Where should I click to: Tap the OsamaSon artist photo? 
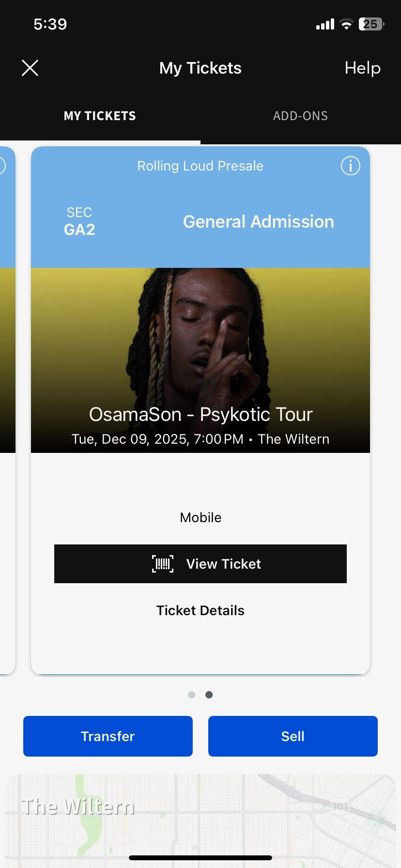pos(200,360)
